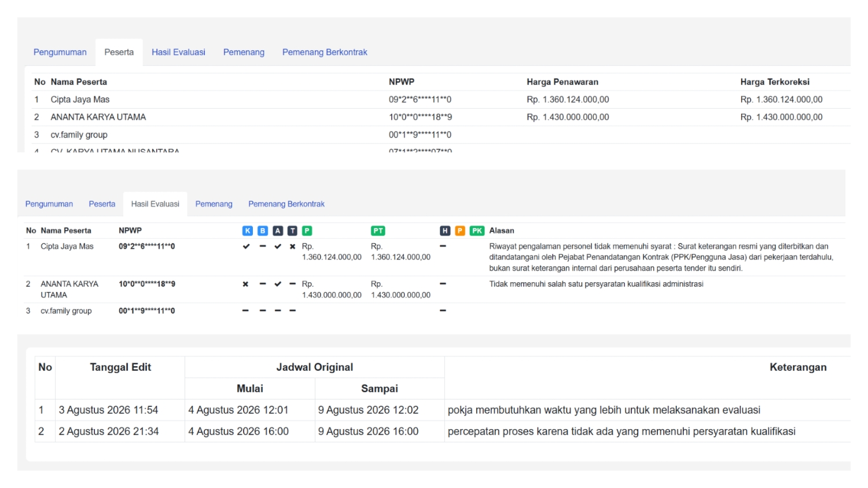Click the green P badge next to T
Viewport: 868px width, 488px height.
[x=307, y=231]
